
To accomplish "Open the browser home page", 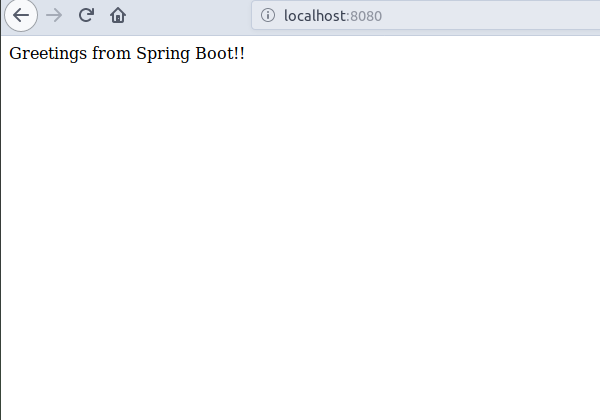I will pyautogui.click(x=118, y=15).
